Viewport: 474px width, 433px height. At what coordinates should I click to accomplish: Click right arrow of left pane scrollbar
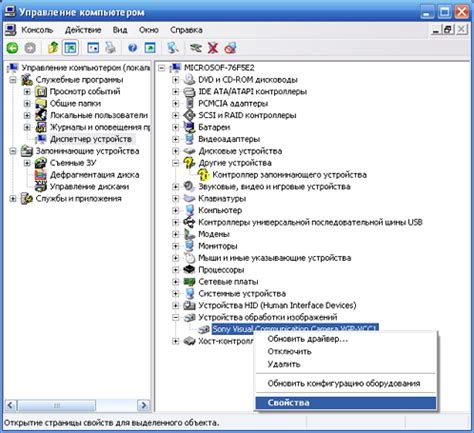coord(144,405)
